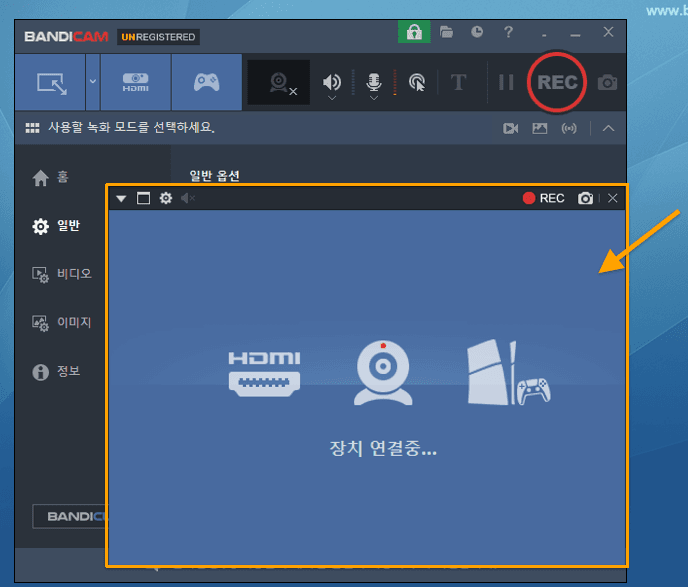
Task: Open the videos list icon on the status bar
Action: pos(510,129)
